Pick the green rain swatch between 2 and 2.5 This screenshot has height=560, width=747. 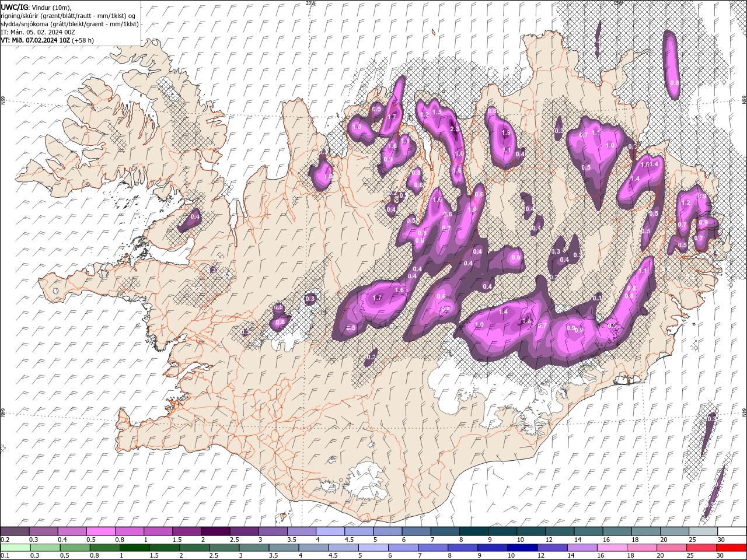pos(194,548)
